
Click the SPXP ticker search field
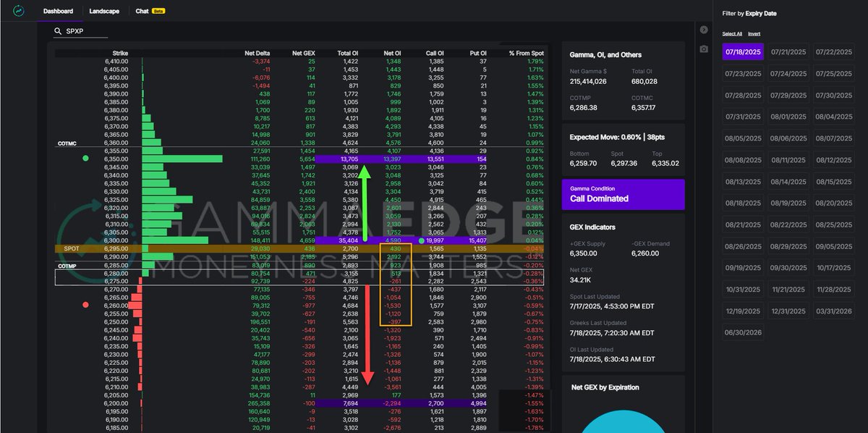click(x=81, y=32)
